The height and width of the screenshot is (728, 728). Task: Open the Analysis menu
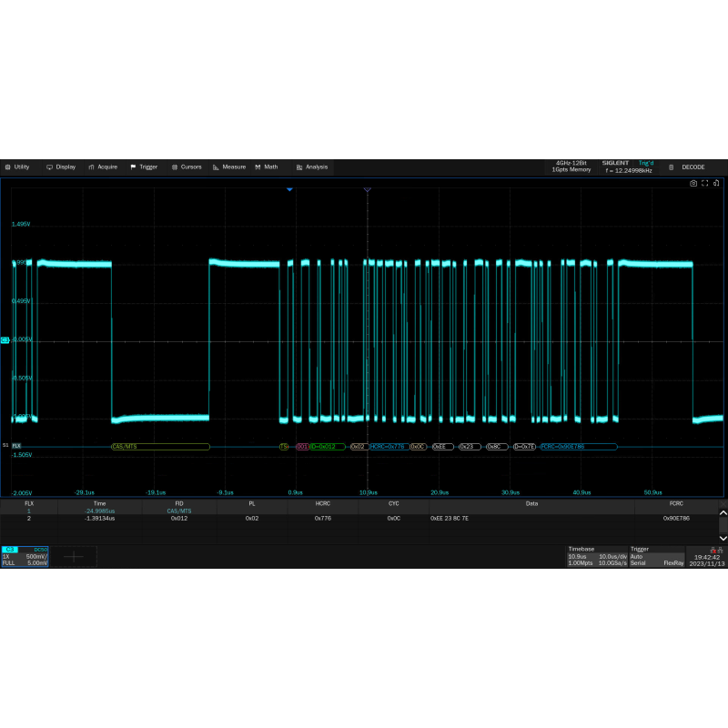point(311,167)
